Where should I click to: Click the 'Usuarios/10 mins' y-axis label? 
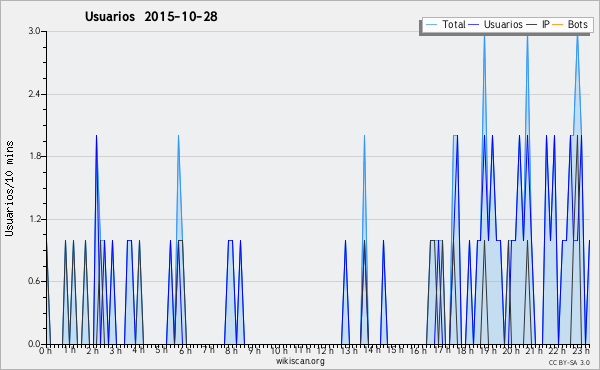[x=9, y=188]
